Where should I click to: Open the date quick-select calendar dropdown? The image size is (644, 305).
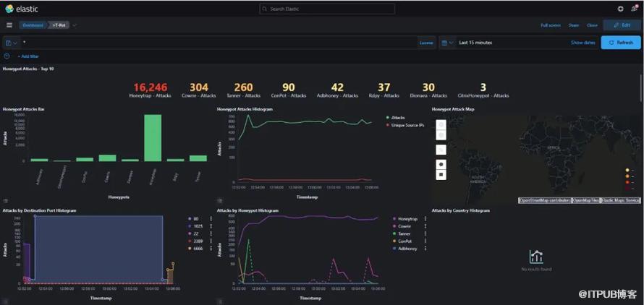click(x=446, y=43)
